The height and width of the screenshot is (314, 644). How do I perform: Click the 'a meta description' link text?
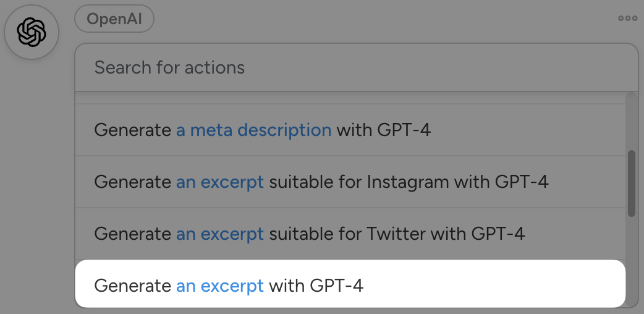coord(253,130)
